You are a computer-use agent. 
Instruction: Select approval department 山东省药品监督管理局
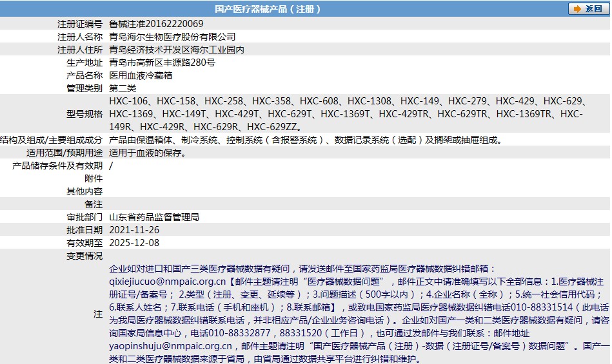tap(154, 216)
